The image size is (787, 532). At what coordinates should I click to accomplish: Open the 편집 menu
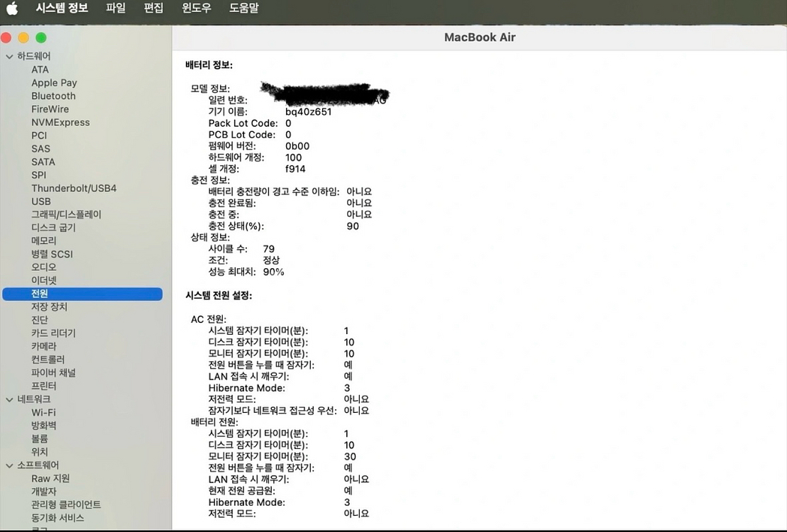click(153, 8)
